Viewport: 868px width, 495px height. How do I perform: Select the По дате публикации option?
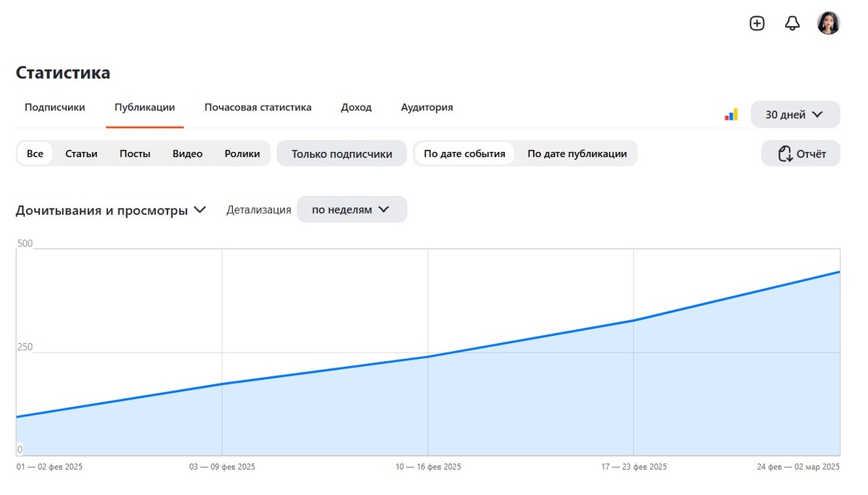tap(576, 153)
